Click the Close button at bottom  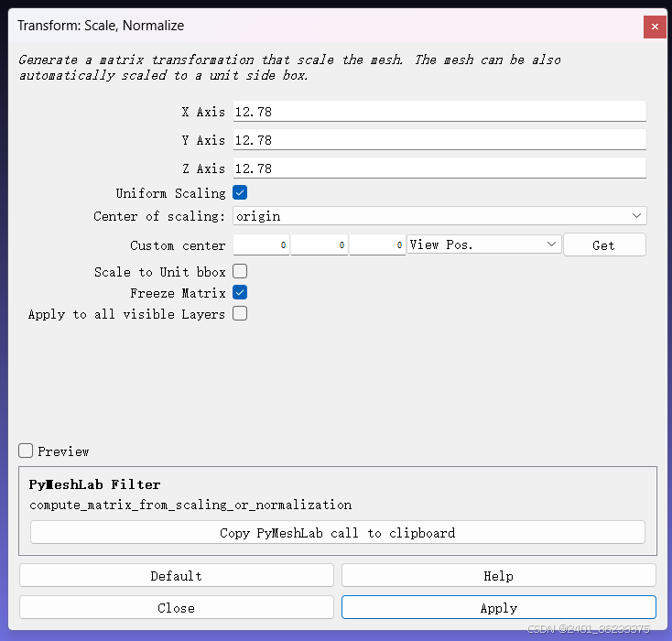176,607
